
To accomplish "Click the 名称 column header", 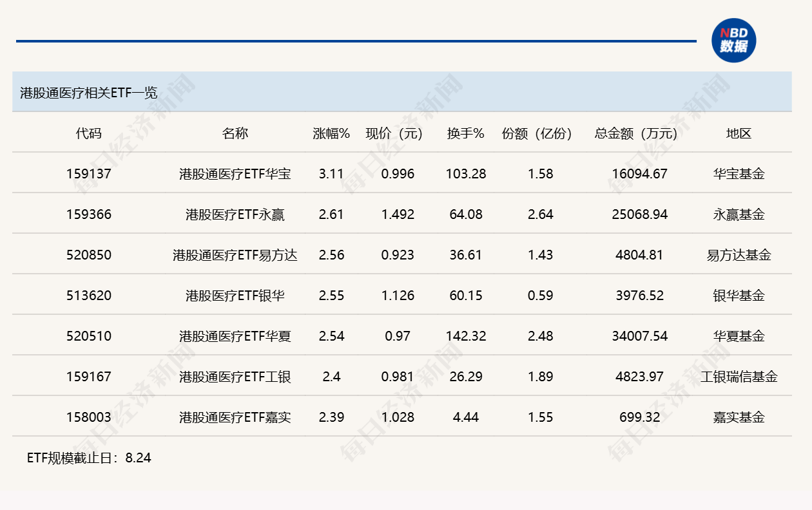I will coord(235,133).
